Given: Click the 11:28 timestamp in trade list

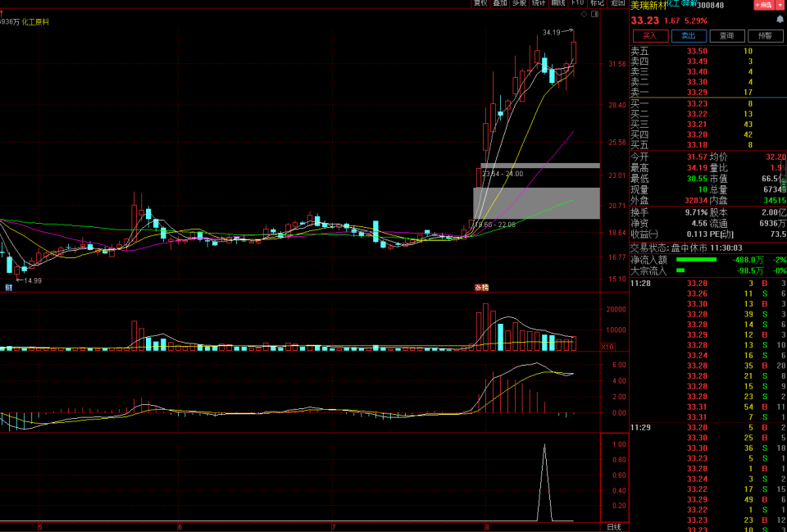Looking at the screenshot, I should 640,284.
